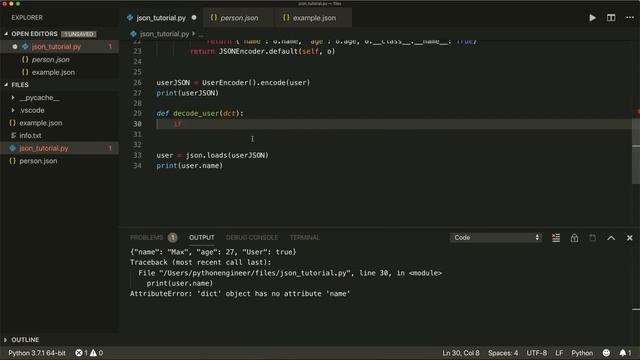Click line number 33 in the gutter
The height and width of the screenshot is (360, 640).
pyautogui.click(x=137, y=155)
